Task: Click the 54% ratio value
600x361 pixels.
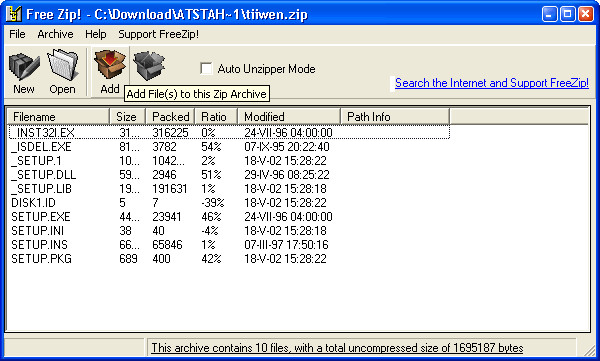Action: (211, 147)
